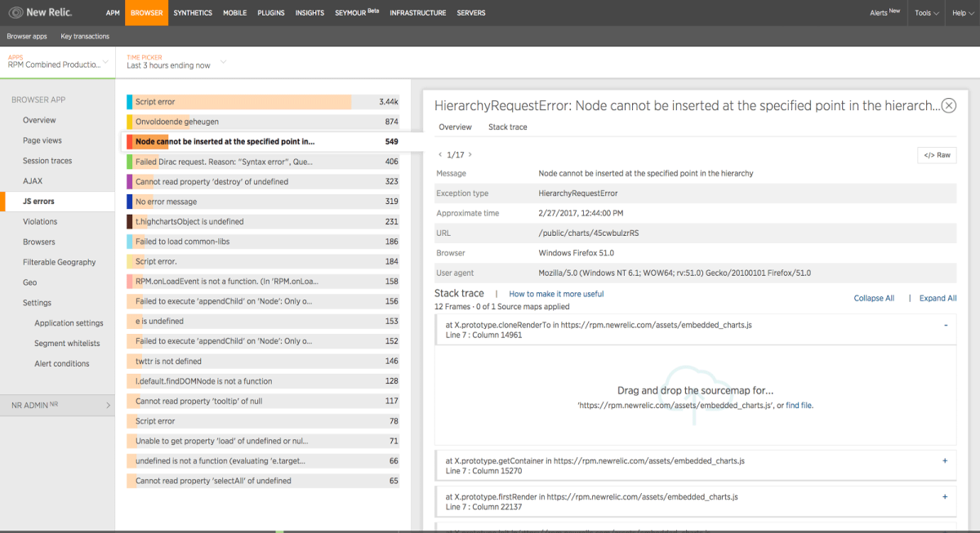
Task: Open the Apps selector dropdown
Action: (x=58, y=62)
